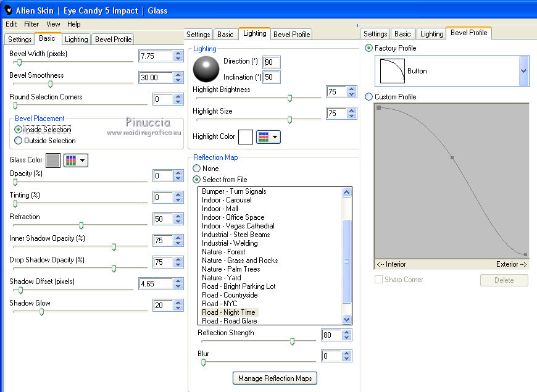Click the Manage Reflection Maps button

(x=275, y=378)
